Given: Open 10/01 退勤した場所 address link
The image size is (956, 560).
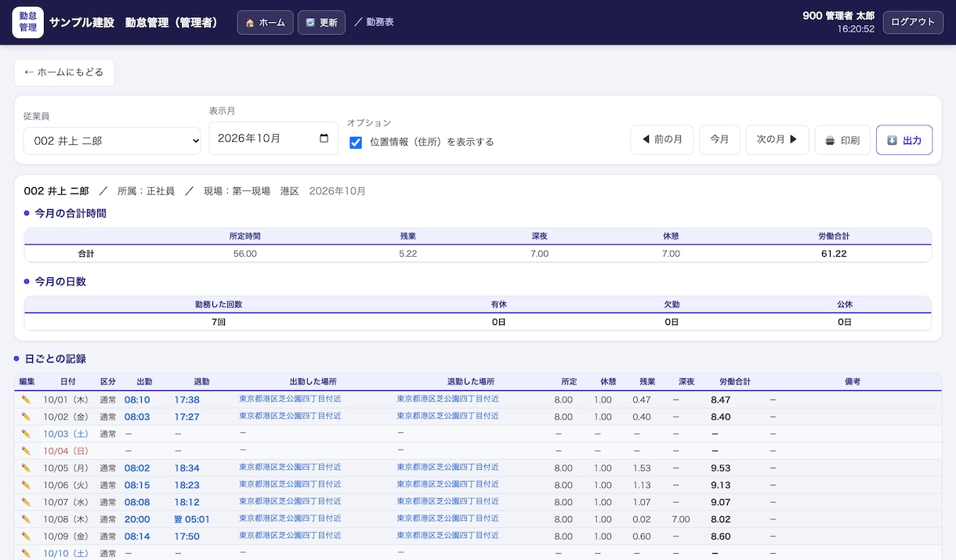Looking at the screenshot, I should [447, 399].
